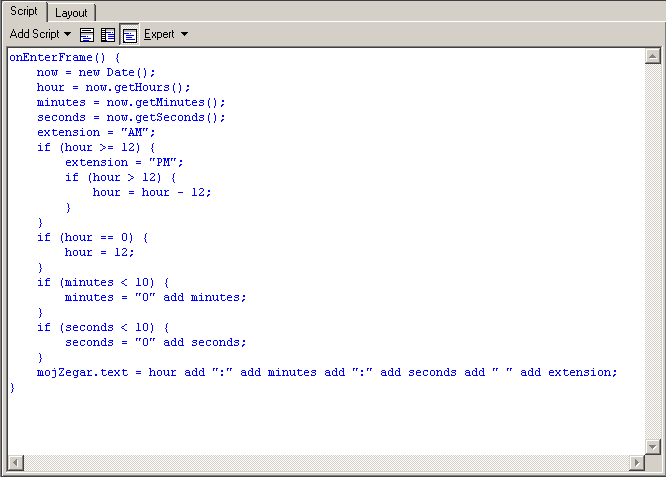666x477 pixels.
Task: Click the 'extension = "PM";' line
Action: coord(124,162)
